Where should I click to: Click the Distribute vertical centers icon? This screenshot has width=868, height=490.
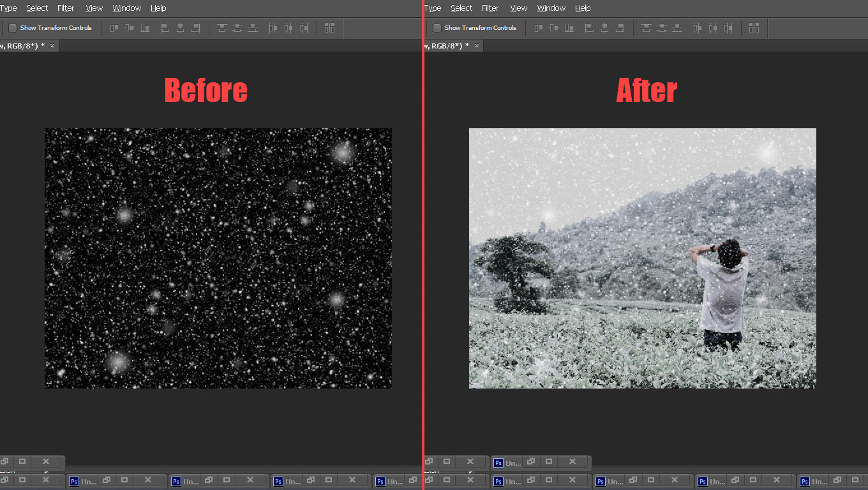point(238,28)
